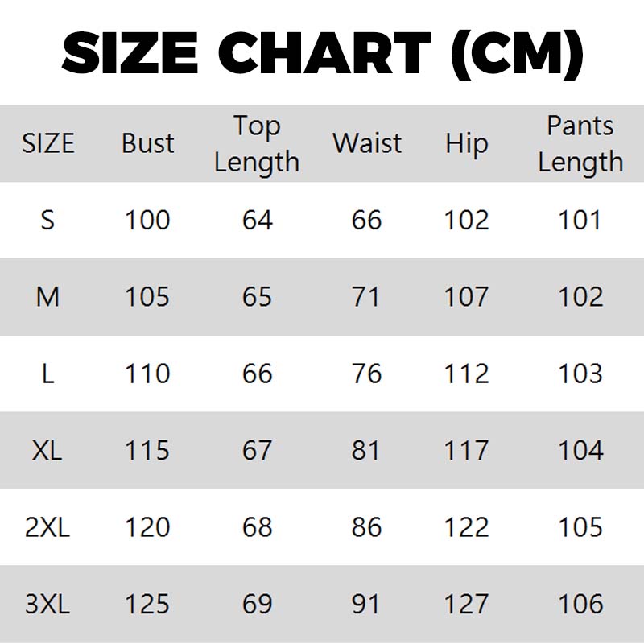This screenshot has width=644, height=644.
Task: Click the 2XL size row label
Action: point(48,527)
